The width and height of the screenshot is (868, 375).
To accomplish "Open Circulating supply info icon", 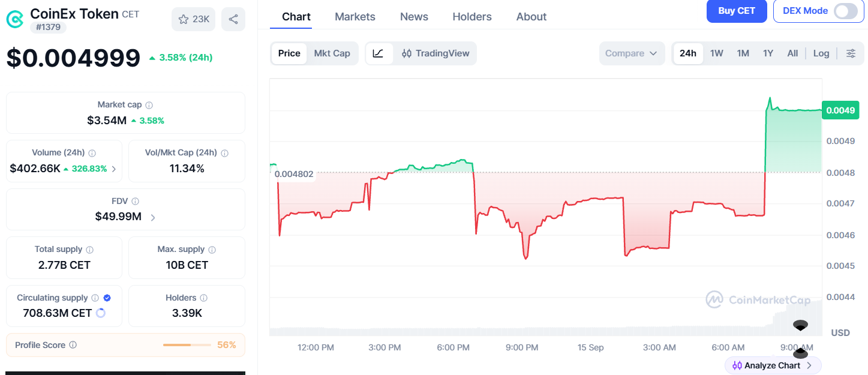I will (94, 298).
